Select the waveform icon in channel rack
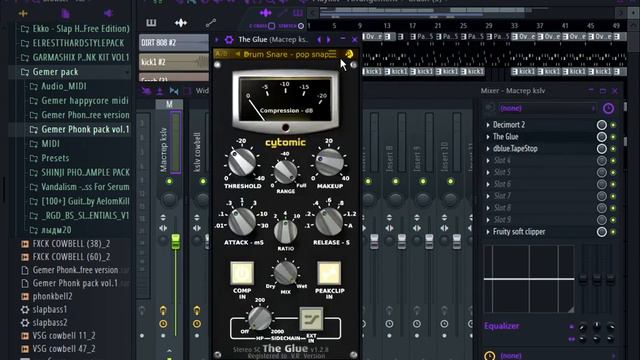Screen dimensions: 640x360 click(x=181, y=23)
